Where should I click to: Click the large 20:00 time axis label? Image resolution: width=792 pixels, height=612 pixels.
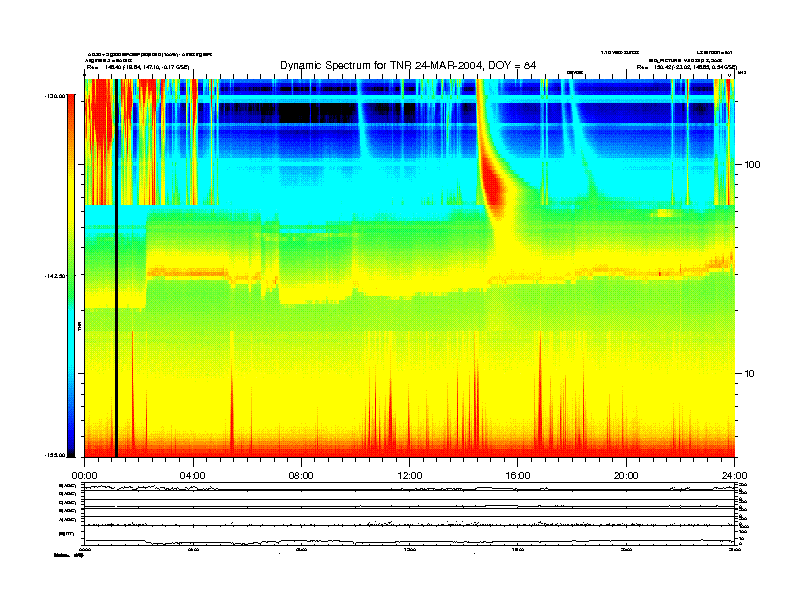(x=626, y=476)
